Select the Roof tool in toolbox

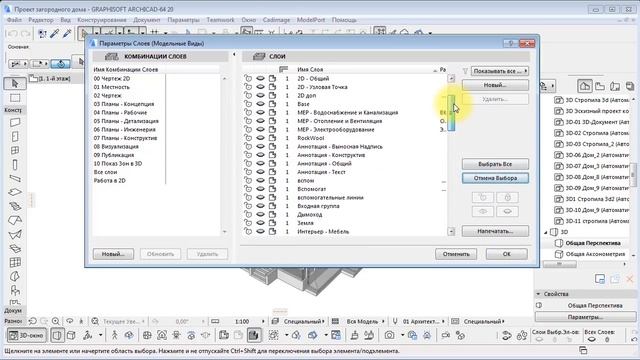(15, 220)
